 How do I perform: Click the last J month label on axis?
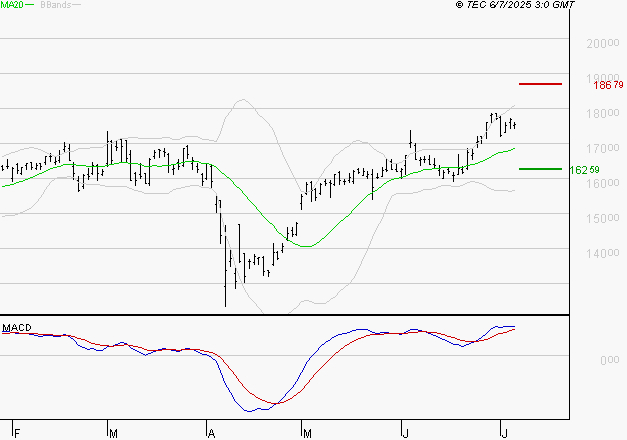click(x=505, y=433)
